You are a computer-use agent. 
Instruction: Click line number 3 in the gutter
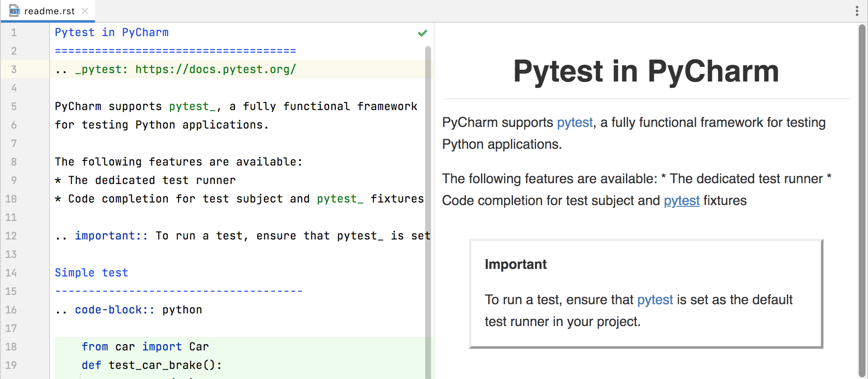pos(14,69)
